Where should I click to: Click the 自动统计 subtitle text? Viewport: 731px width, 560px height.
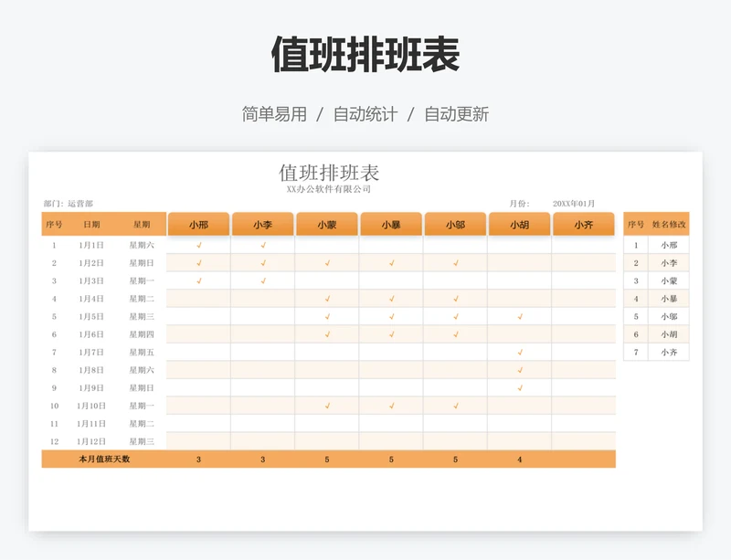(x=365, y=114)
